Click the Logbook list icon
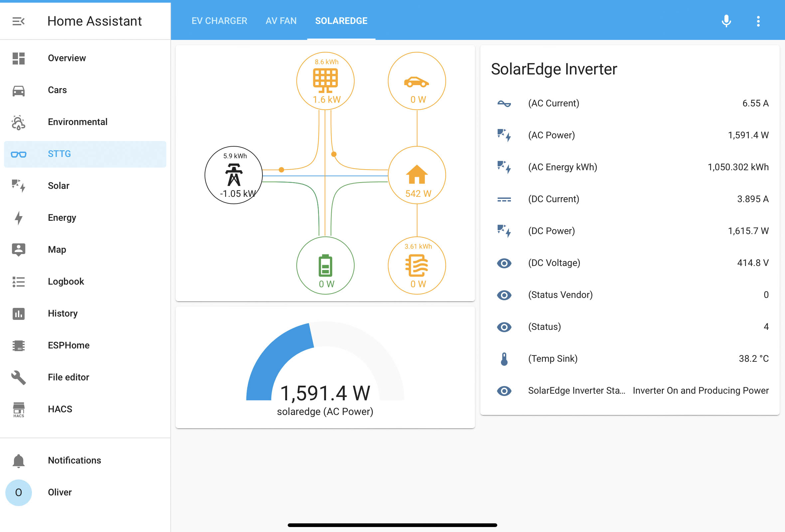This screenshot has width=785, height=532. [x=19, y=282]
